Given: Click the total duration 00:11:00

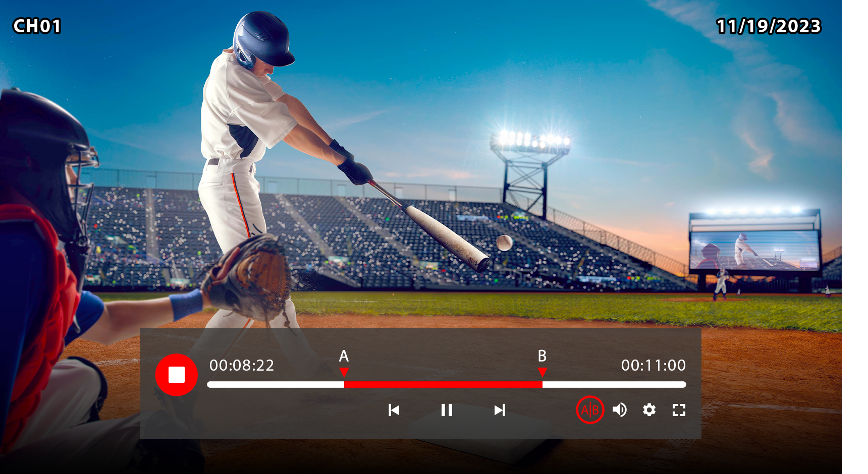Looking at the screenshot, I should click(654, 365).
